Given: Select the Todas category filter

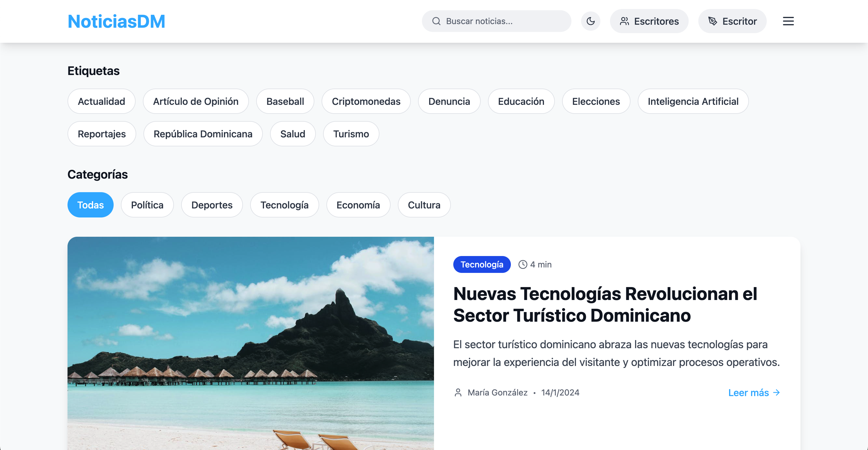Looking at the screenshot, I should tap(90, 205).
